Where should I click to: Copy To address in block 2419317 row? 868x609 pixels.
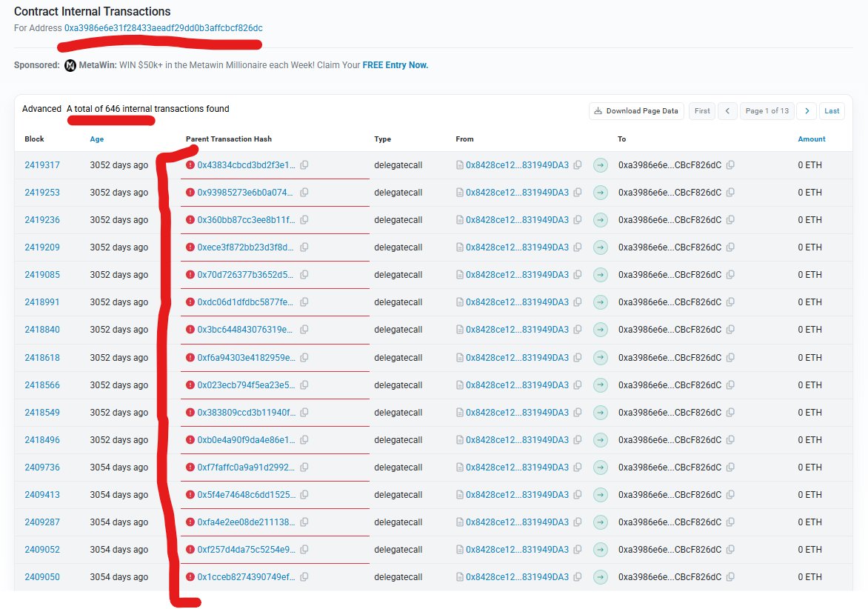point(730,165)
